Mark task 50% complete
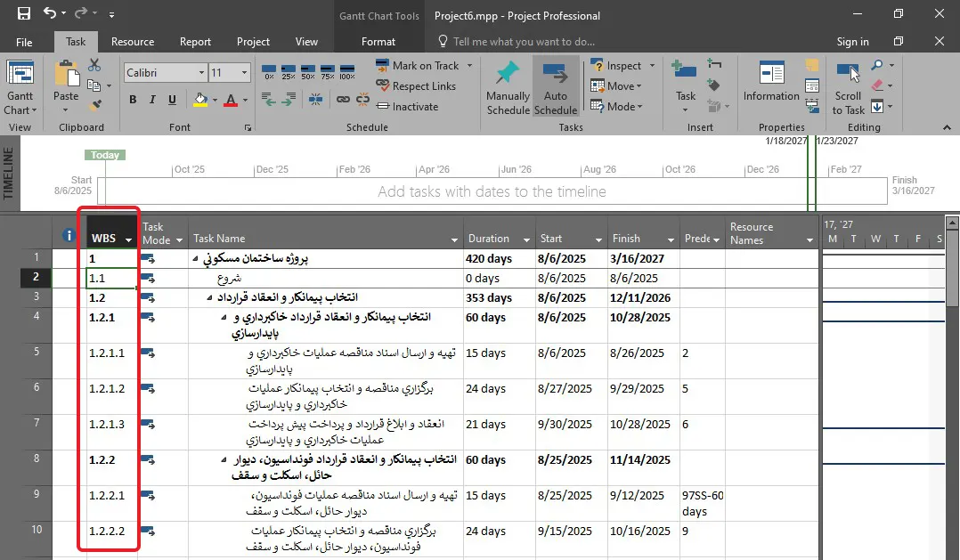This screenshot has height=560, width=960. point(308,72)
